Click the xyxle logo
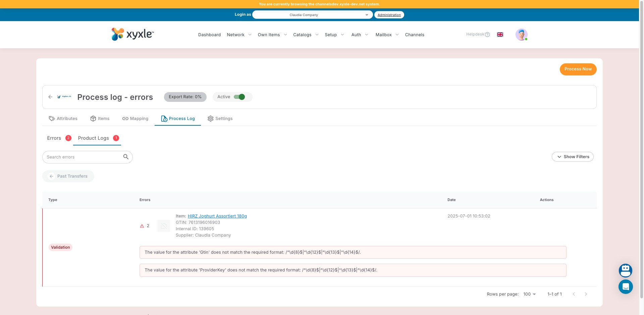Image resolution: width=644 pixels, height=315 pixels. click(132, 34)
